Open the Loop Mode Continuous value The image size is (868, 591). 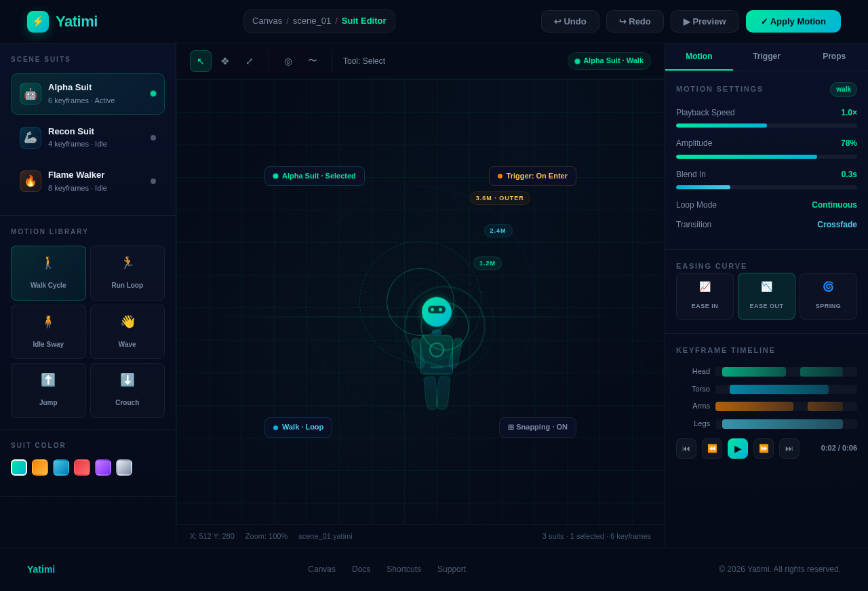pos(834,205)
